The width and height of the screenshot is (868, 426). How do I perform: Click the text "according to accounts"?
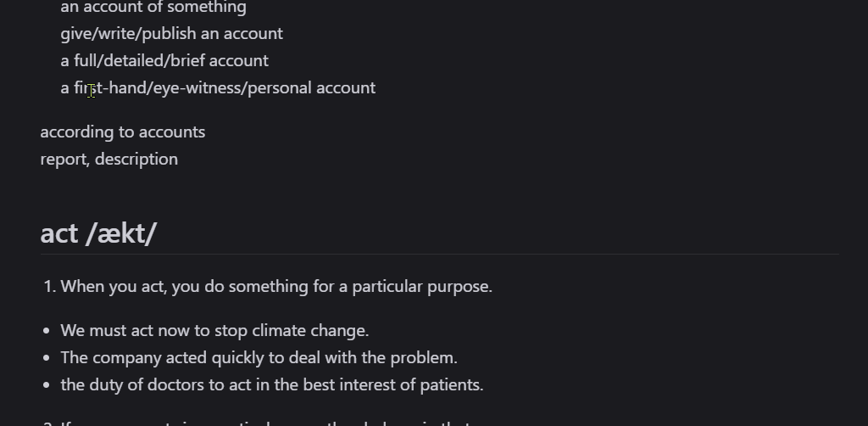pos(123,132)
